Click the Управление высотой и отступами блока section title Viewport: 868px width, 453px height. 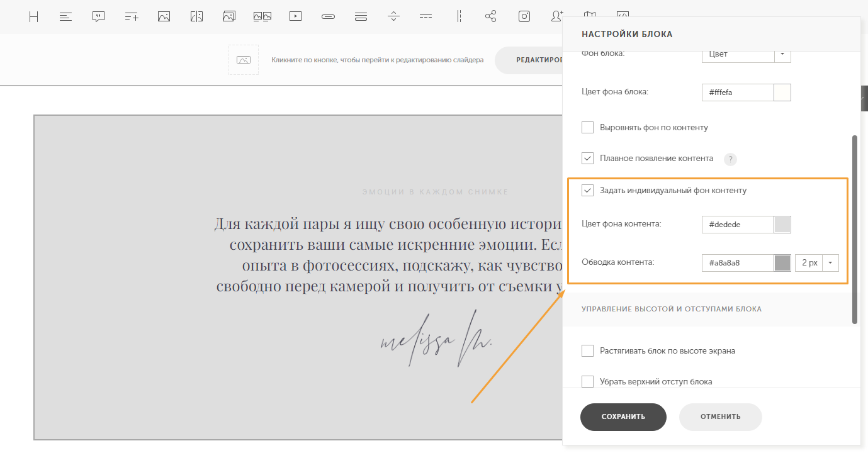click(x=672, y=309)
